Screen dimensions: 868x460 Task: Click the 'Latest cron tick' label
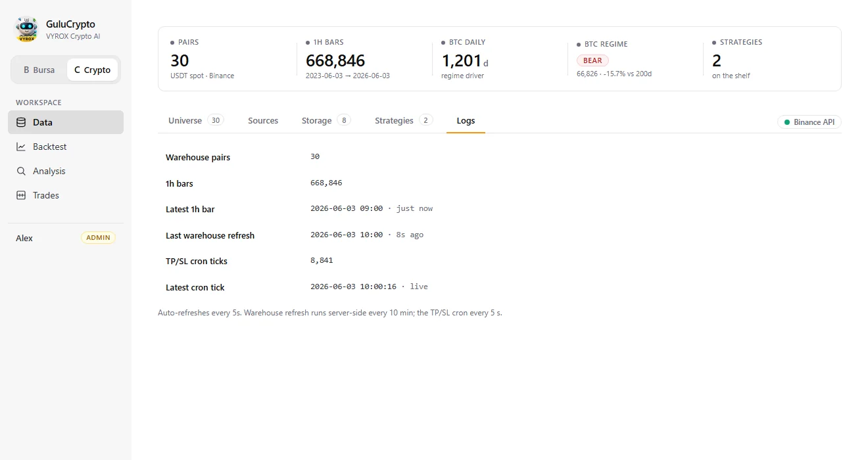pos(195,287)
